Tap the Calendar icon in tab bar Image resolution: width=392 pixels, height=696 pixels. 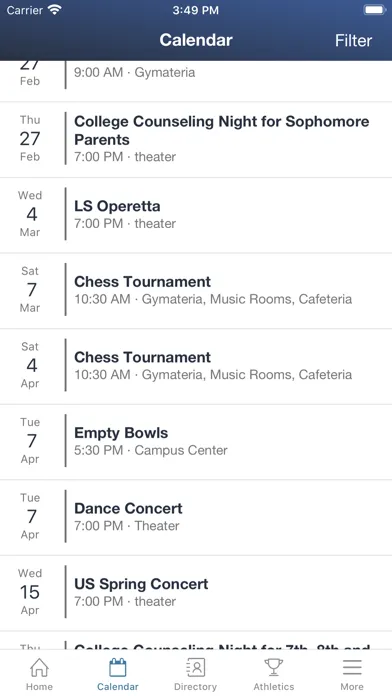pyautogui.click(x=118, y=667)
